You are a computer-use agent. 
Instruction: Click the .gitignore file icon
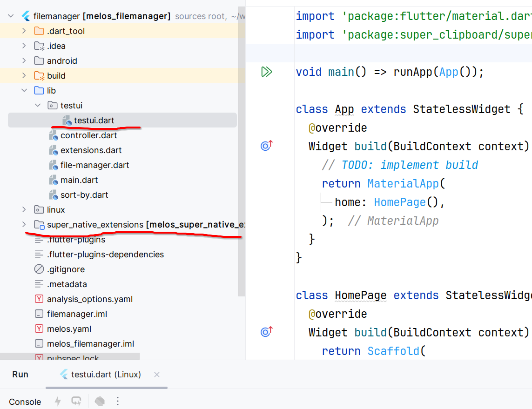(x=39, y=269)
